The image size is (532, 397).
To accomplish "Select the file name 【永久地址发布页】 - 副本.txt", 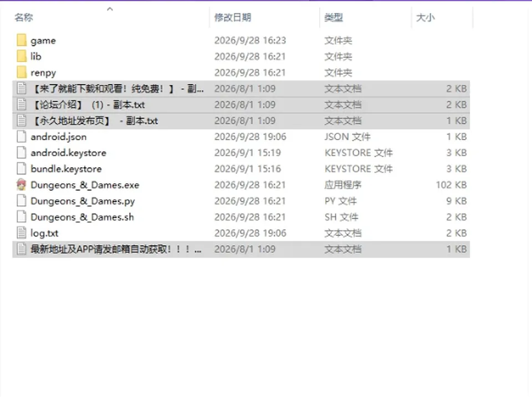I will click(95, 121).
